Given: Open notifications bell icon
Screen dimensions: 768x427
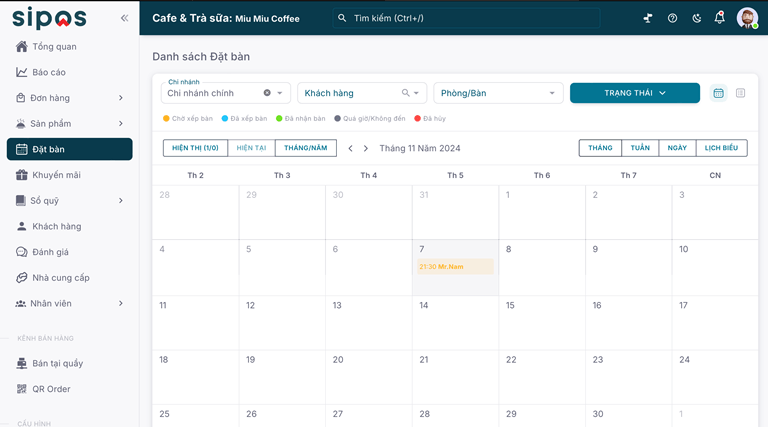Looking at the screenshot, I should pos(720,18).
